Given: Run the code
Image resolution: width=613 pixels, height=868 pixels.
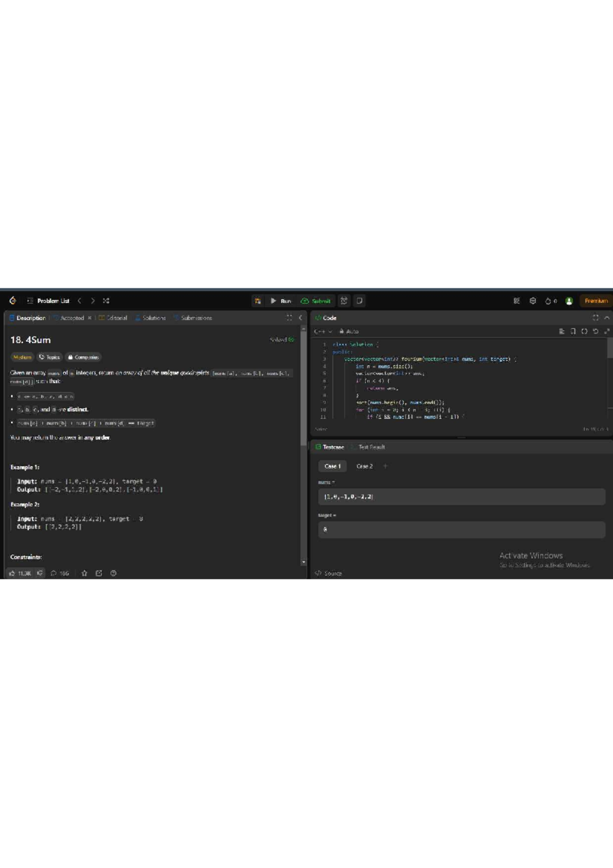Looking at the screenshot, I should (280, 301).
